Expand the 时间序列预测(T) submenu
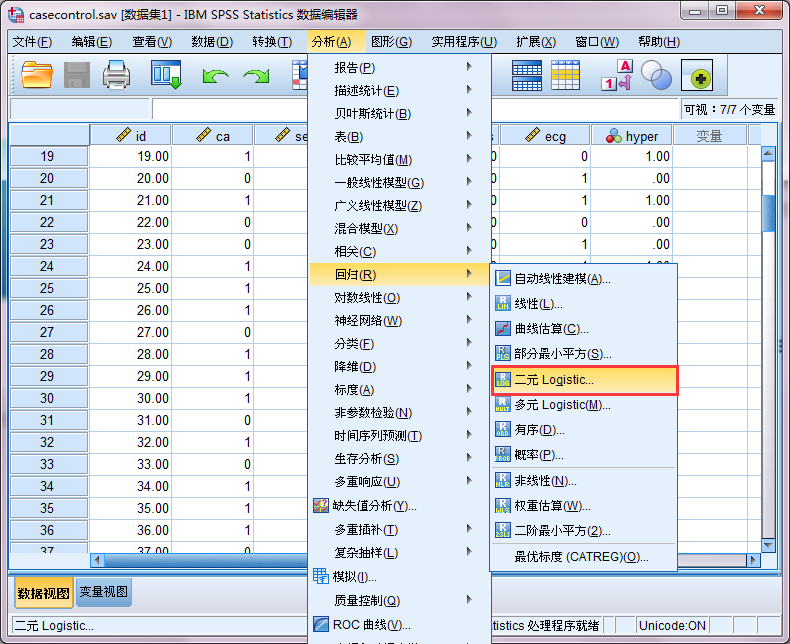 (x=400, y=435)
